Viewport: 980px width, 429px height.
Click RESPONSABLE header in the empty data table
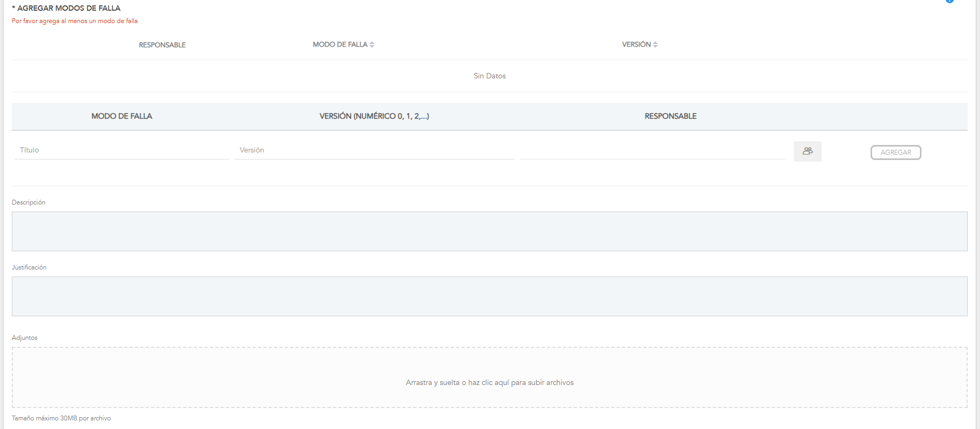(x=162, y=45)
